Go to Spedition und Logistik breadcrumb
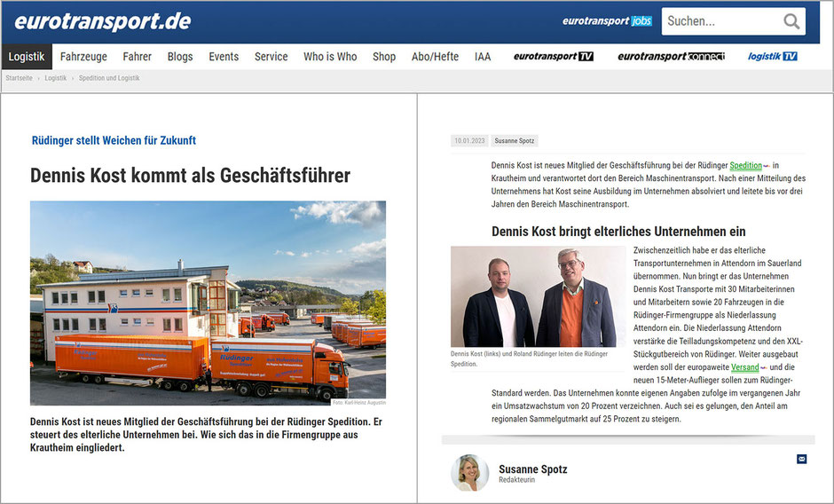Image resolution: width=834 pixels, height=504 pixels. coord(109,78)
